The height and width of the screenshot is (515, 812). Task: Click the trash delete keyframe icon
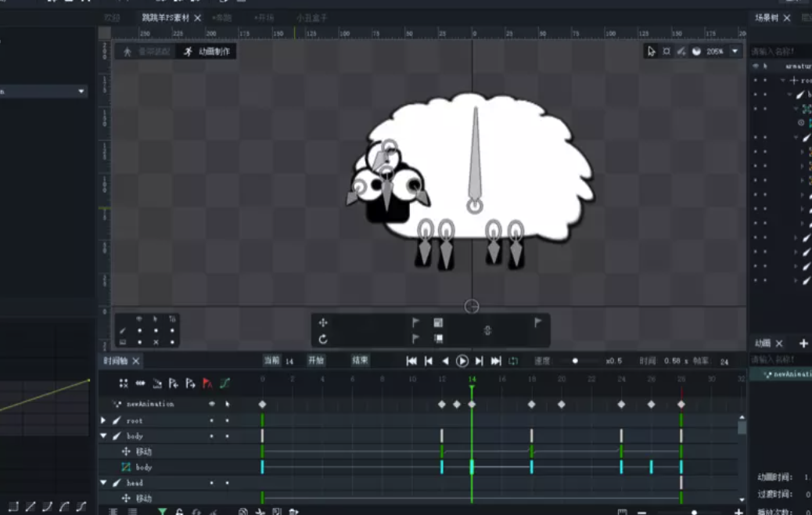click(293, 511)
